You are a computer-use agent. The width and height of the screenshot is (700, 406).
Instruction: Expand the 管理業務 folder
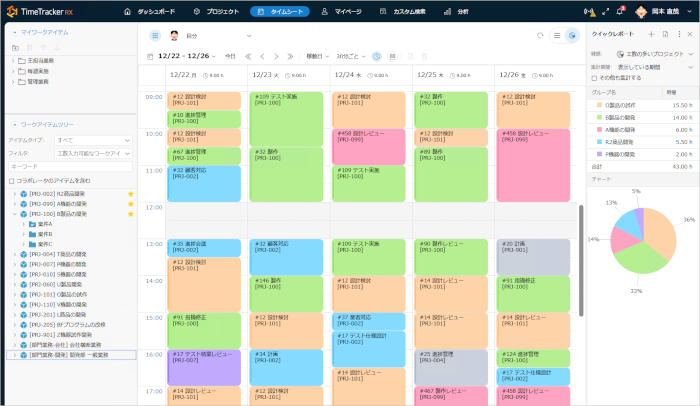tap(13, 82)
